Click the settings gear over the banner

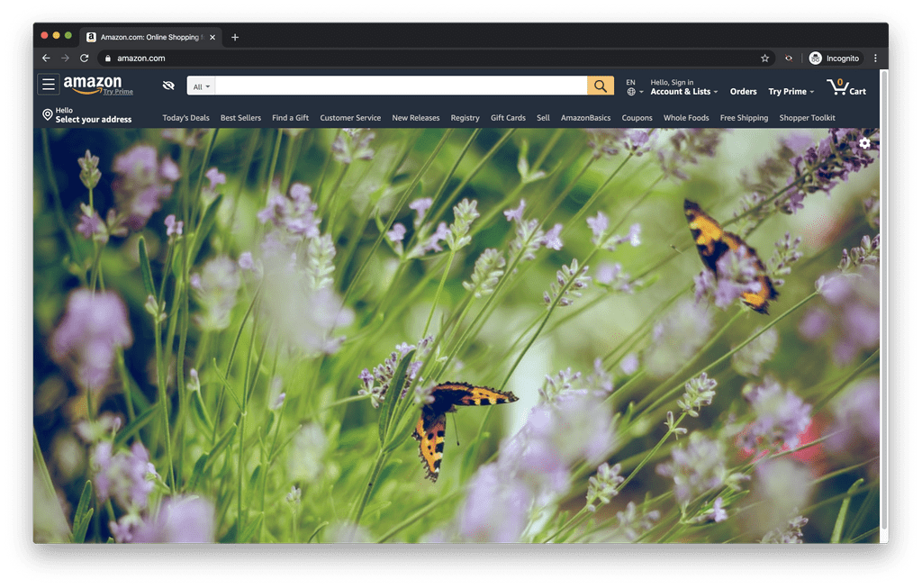point(864,143)
